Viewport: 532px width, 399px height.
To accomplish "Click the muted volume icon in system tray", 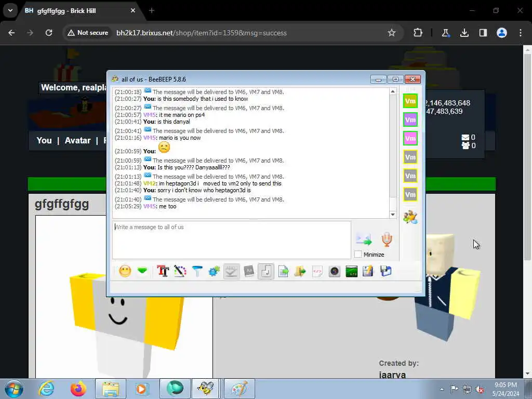I will pos(480,389).
